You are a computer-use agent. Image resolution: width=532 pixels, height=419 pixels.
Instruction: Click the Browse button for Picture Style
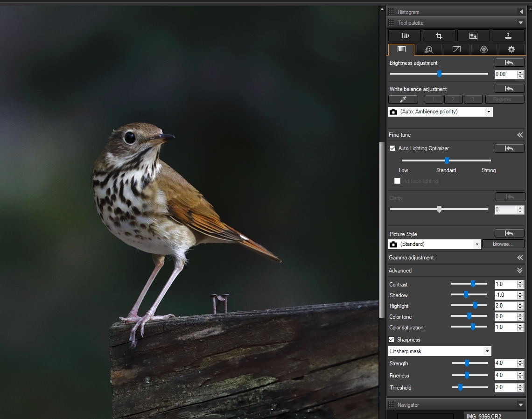coord(503,244)
